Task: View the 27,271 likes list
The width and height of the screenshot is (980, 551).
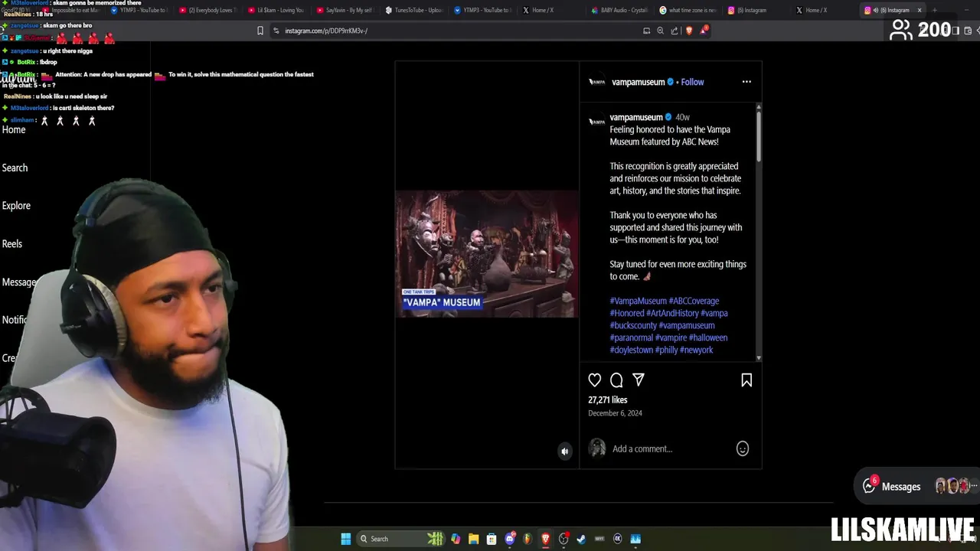Action: 607,400
